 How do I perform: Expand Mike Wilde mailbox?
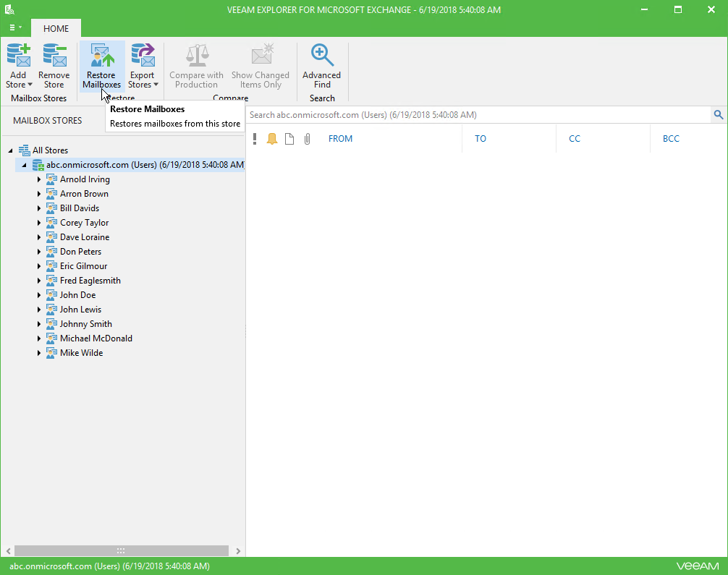(39, 353)
